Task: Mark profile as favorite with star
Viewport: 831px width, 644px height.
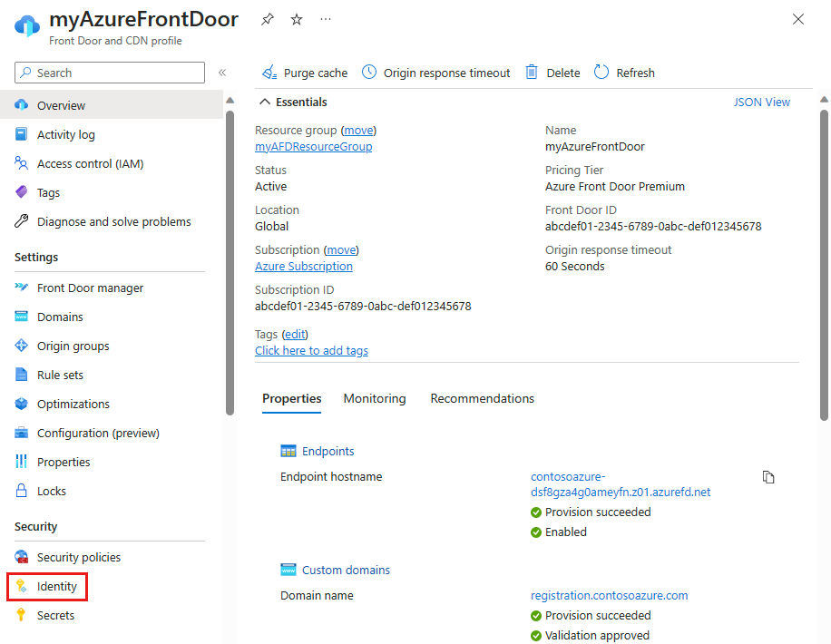Action: pos(297,20)
